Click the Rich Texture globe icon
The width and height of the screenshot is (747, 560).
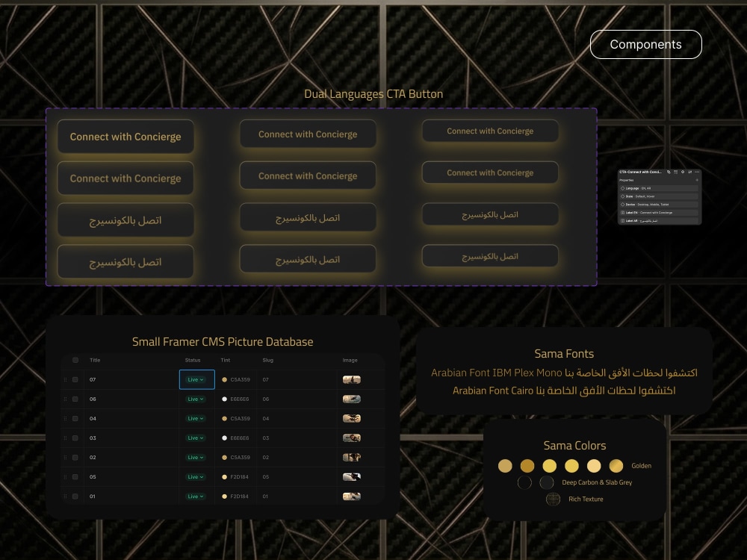click(553, 499)
